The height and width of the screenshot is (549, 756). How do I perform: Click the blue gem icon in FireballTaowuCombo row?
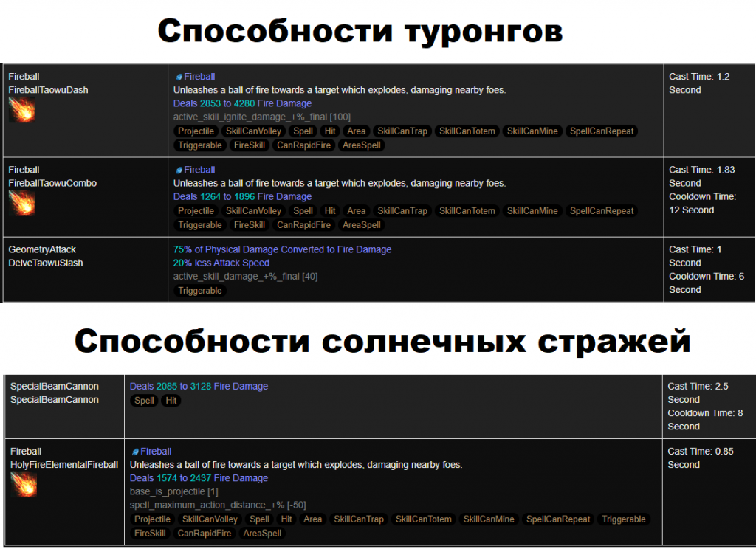click(178, 170)
